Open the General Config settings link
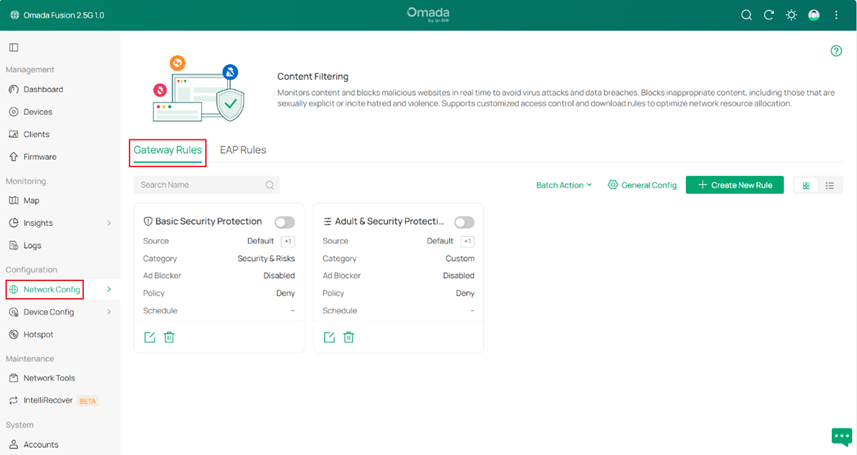This screenshot has width=857, height=455. pos(642,185)
